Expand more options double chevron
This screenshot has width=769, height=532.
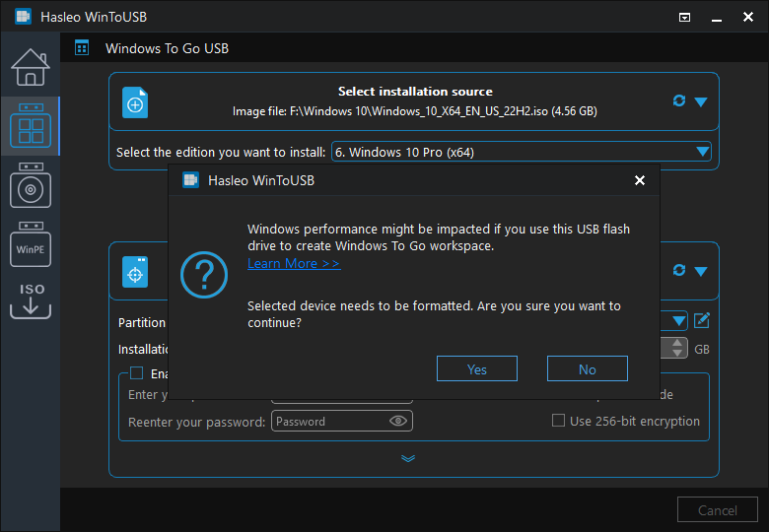[408, 458]
